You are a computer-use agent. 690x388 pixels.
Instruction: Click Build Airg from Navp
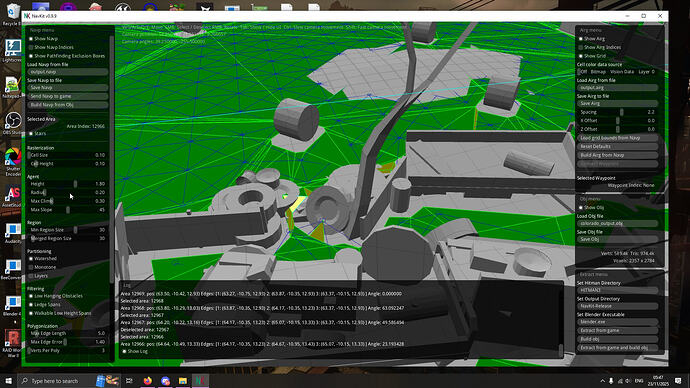click(617, 155)
